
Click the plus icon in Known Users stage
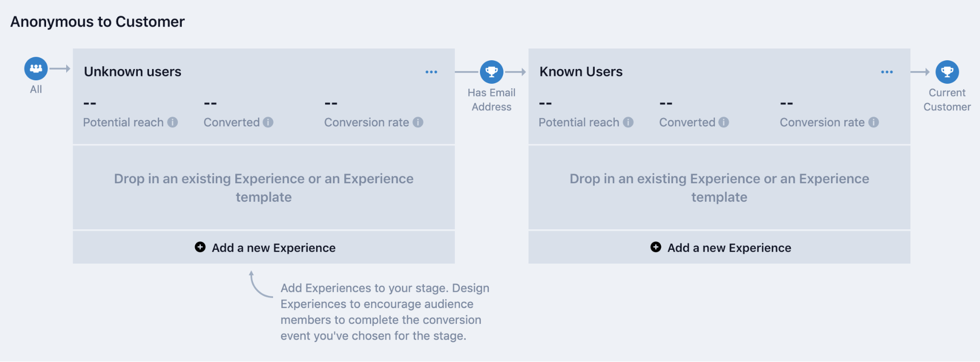click(x=655, y=247)
